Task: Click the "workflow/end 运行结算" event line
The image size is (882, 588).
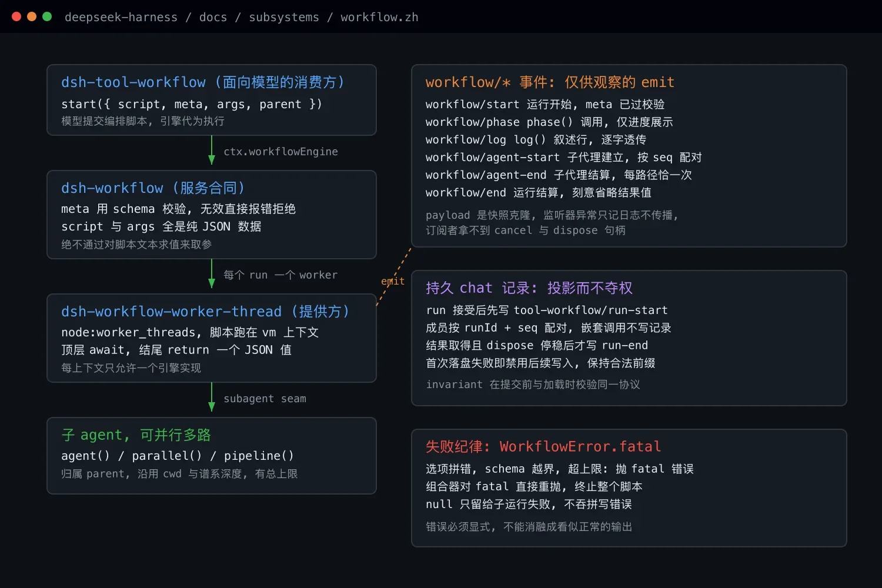Action: pyautogui.click(x=539, y=192)
